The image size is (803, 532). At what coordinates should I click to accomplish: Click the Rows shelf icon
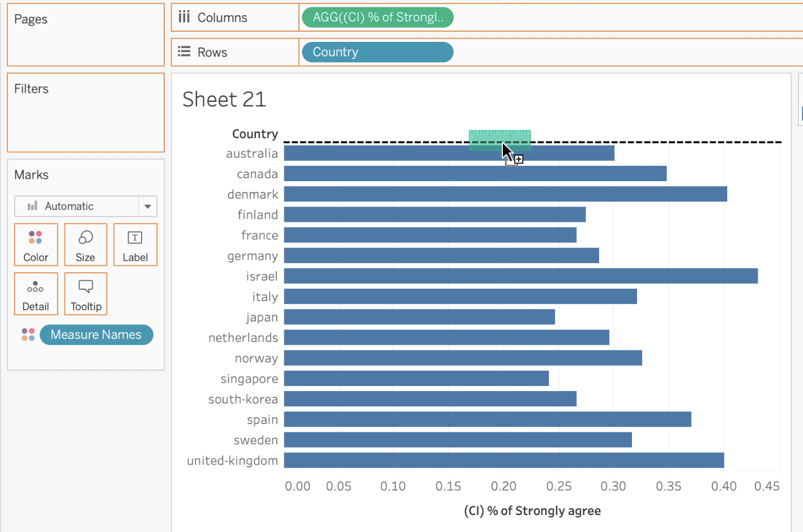[x=184, y=52]
